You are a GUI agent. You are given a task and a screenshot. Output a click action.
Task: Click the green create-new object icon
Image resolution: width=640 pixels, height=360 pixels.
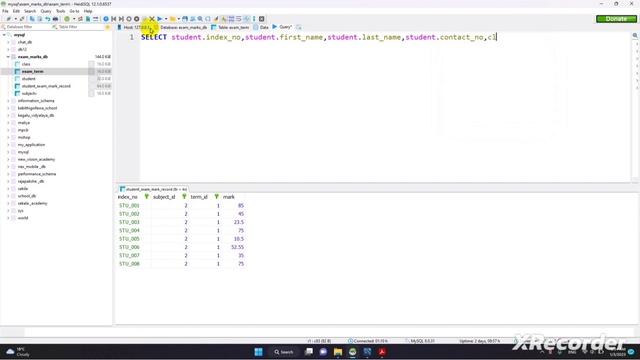(x=67, y=19)
